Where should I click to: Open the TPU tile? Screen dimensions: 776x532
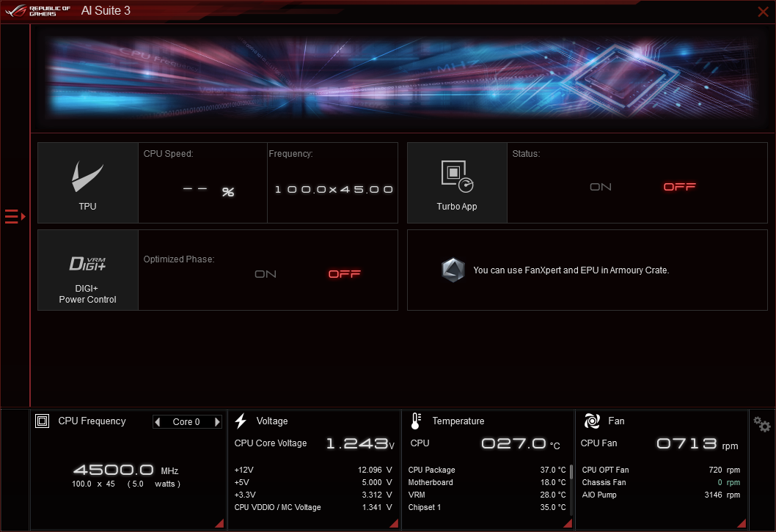tap(87, 183)
